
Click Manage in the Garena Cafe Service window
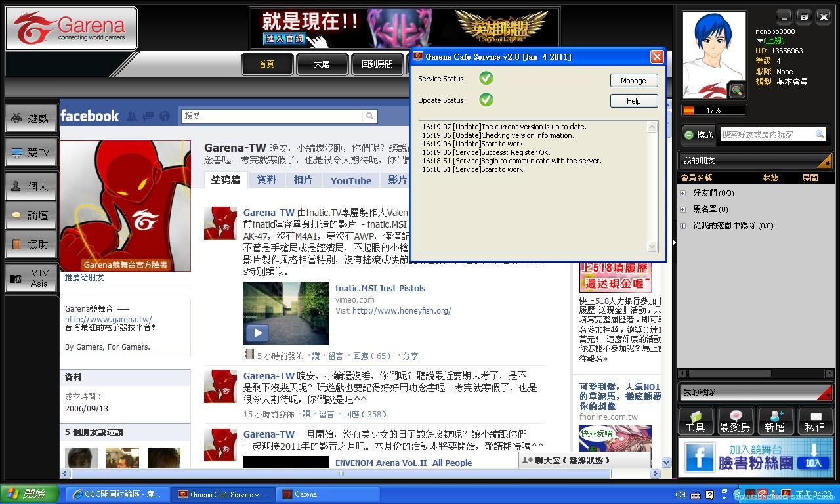point(633,80)
